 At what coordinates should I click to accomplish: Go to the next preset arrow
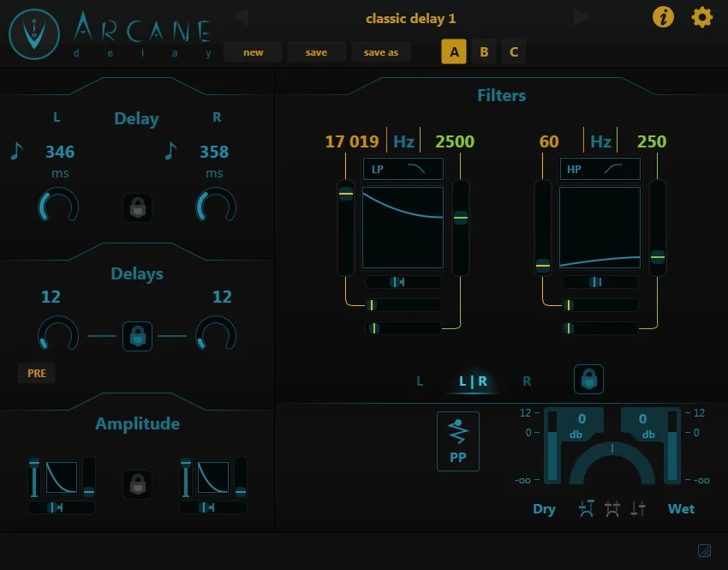(x=582, y=18)
